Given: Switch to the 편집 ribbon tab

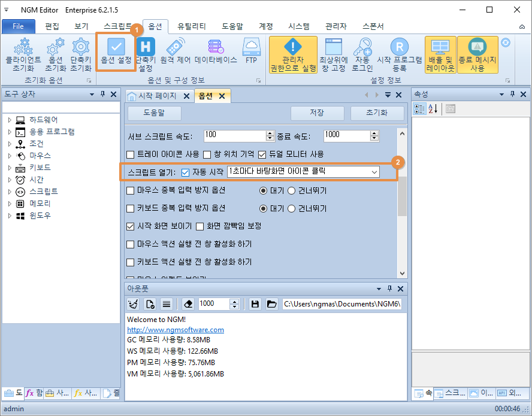Looking at the screenshot, I should tap(52, 26).
